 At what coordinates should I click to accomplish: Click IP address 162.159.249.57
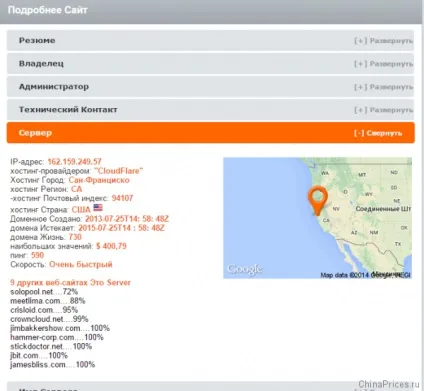[x=74, y=162]
